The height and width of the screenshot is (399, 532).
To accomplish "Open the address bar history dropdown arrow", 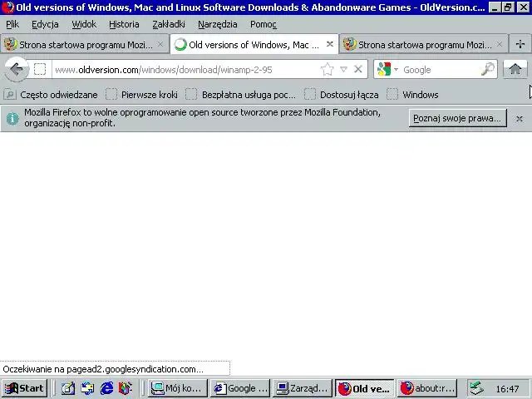I will pyautogui.click(x=343, y=70).
